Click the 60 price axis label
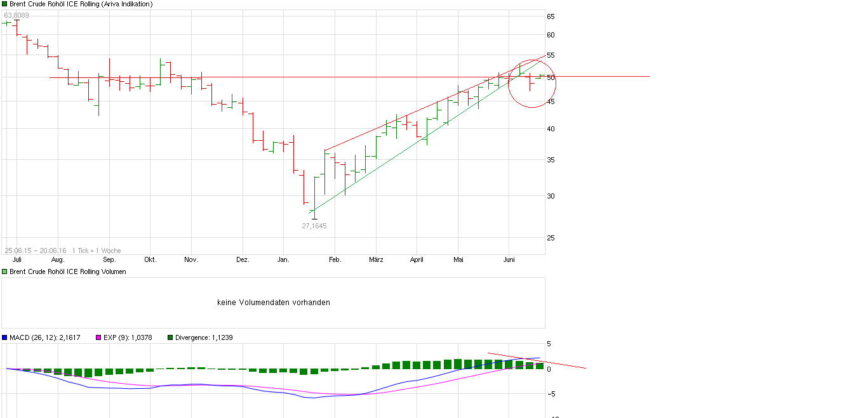Image resolution: width=868 pixels, height=418 pixels. [x=551, y=35]
